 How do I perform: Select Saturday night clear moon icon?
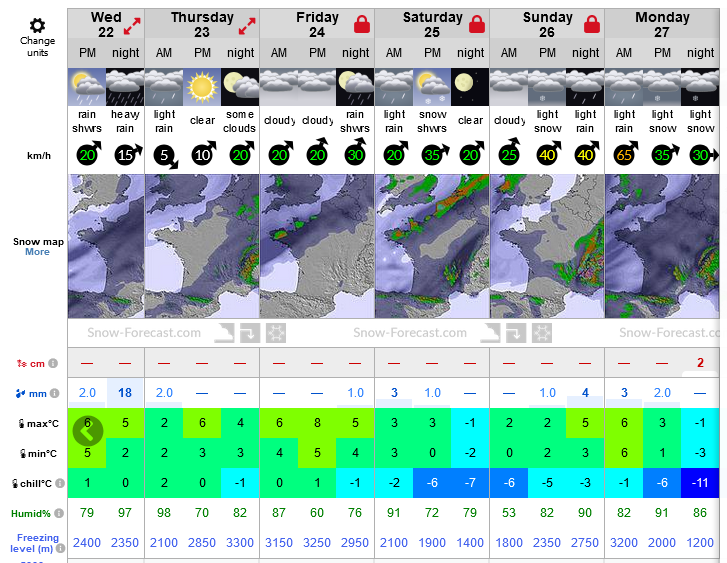[470, 87]
